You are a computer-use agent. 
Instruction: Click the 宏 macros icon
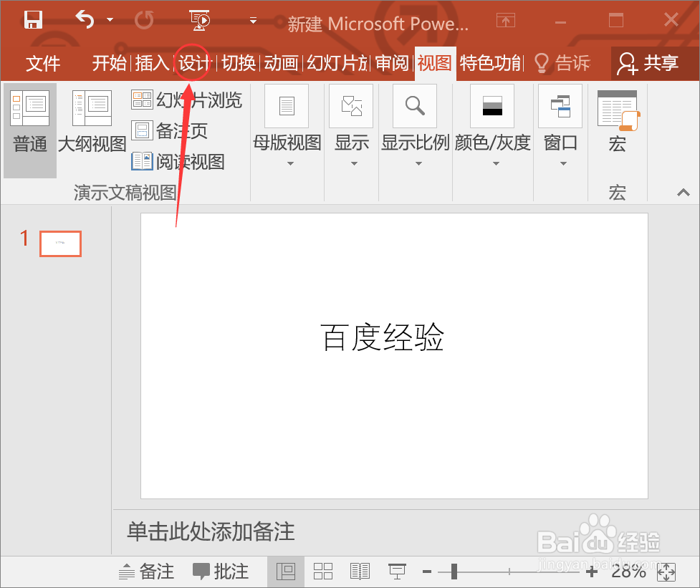click(x=618, y=110)
